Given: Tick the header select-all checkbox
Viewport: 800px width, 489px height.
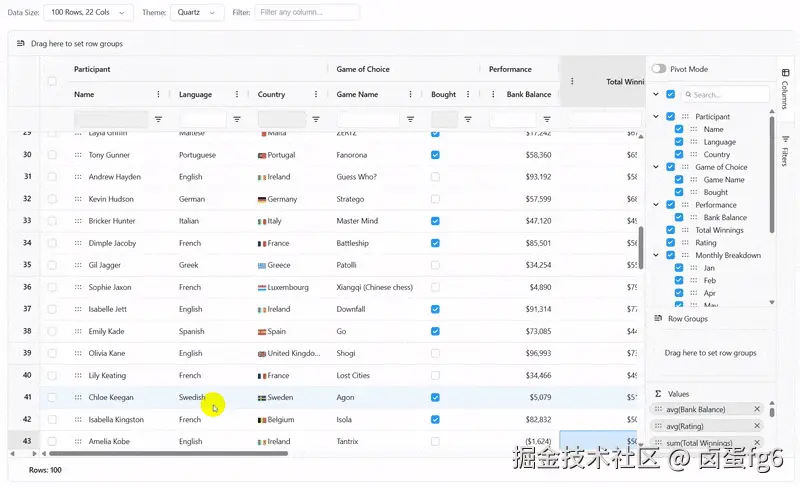Looking at the screenshot, I should (52, 81).
